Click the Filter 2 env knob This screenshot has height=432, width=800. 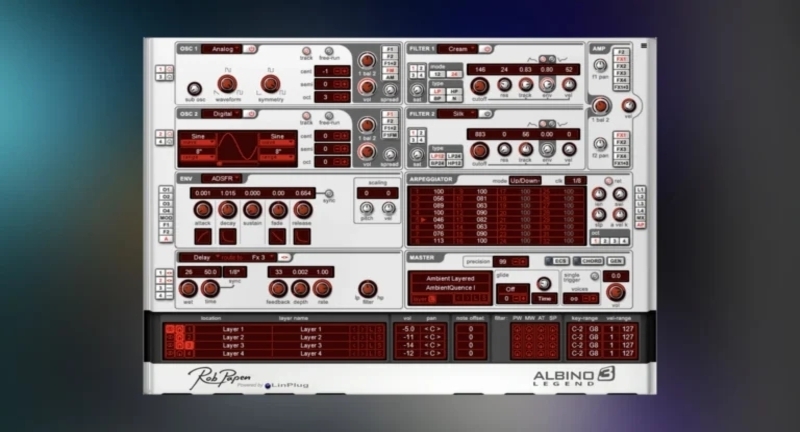[x=547, y=149]
